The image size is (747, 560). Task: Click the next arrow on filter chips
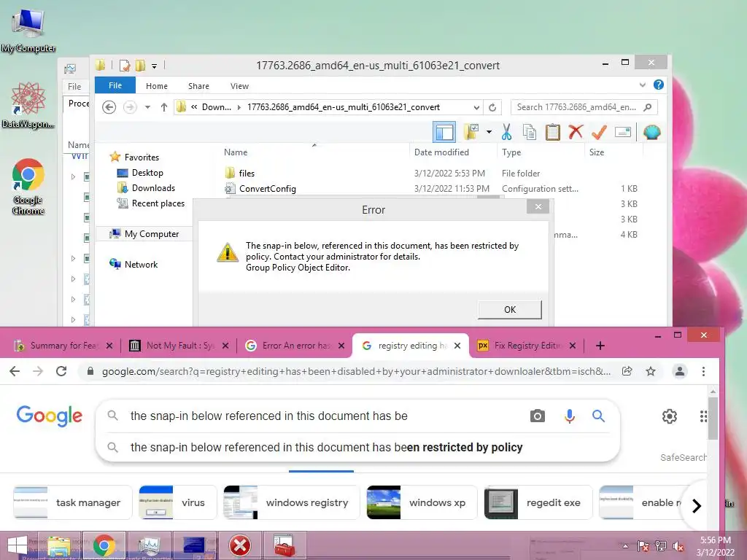[x=697, y=505]
